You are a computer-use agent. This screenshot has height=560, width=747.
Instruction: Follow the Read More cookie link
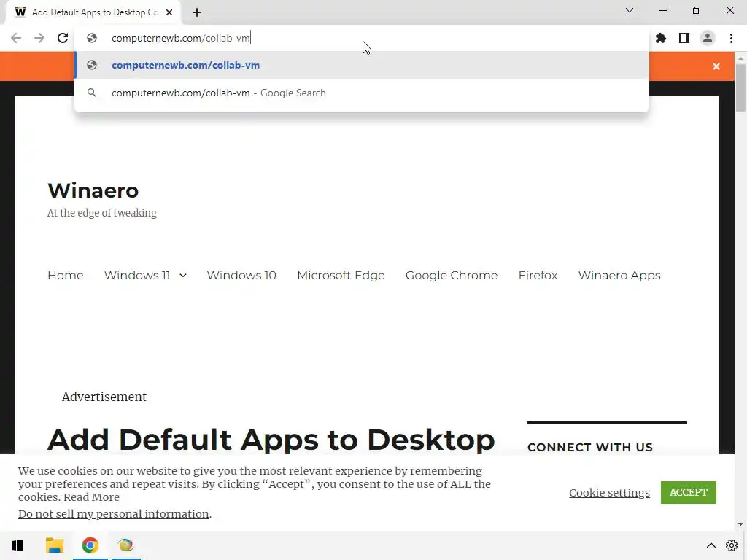91,497
